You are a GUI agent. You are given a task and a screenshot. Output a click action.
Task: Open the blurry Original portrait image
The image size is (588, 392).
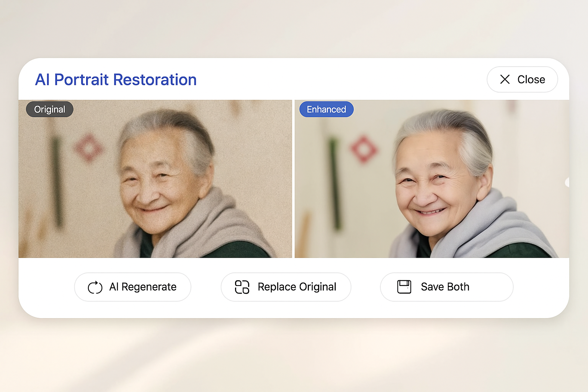pyautogui.click(x=155, y=179)
